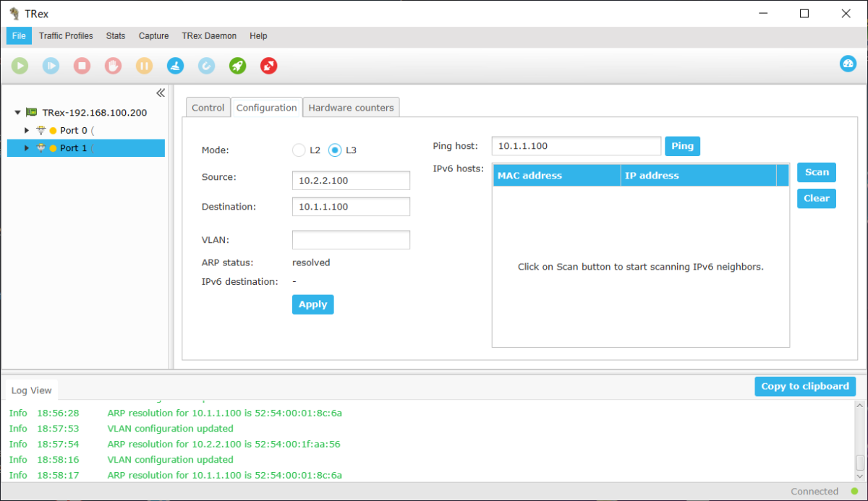The width and height of the screenshot is (868, 501).
Task: Click the Destination IP input field
Action: (351, 207)
